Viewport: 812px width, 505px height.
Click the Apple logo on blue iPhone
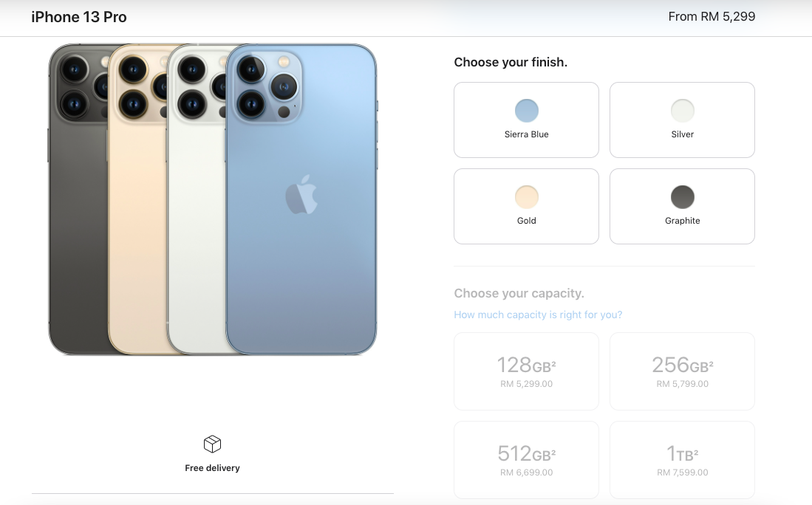[x=301, y=195]
